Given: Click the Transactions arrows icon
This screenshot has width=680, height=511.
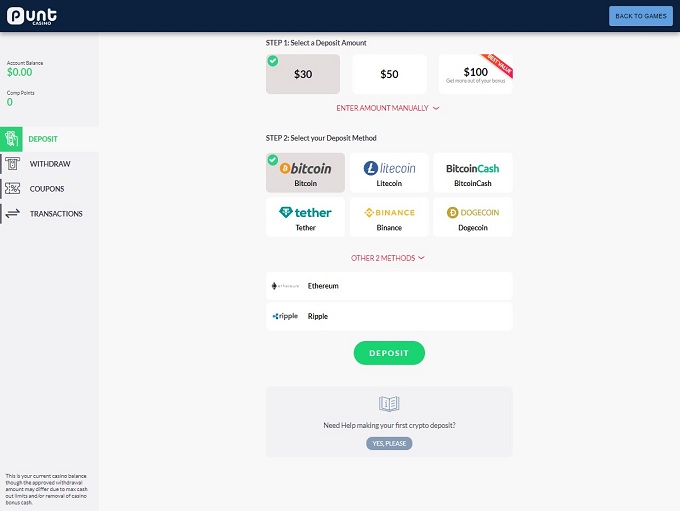Looking at the screenshot, I should tap(13, 214).
